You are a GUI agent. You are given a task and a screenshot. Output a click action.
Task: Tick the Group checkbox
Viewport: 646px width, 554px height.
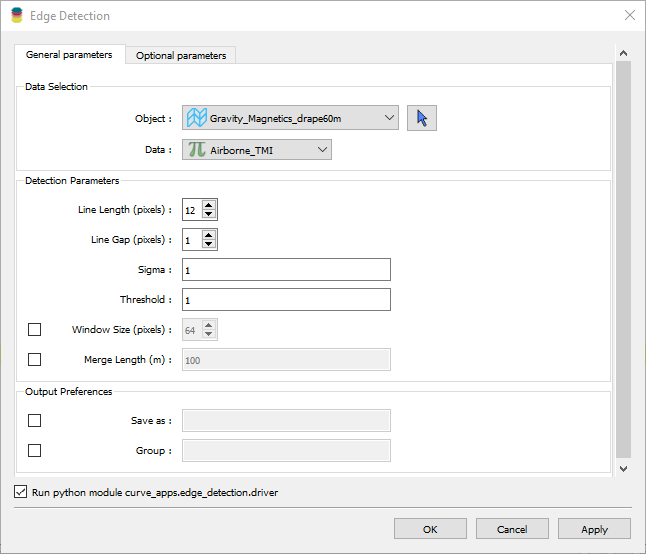35,451
